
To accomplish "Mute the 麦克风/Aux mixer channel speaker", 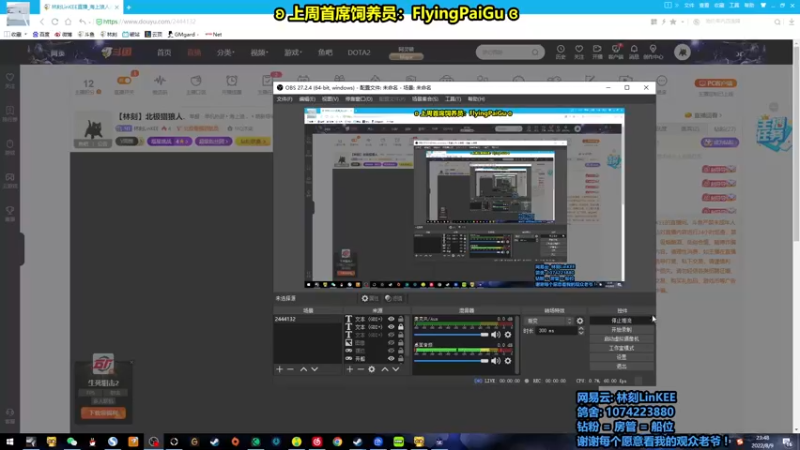I will (495, 335).
